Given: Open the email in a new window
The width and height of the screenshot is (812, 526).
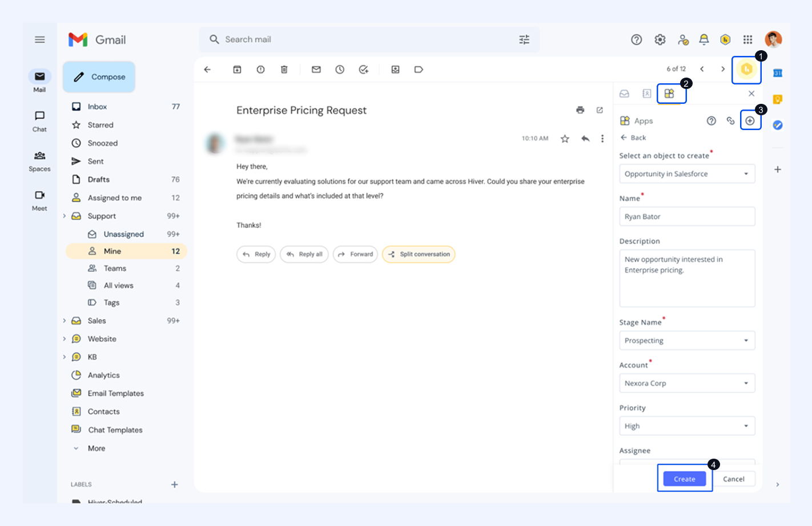Looking at the screenshot, I should 600,110.
